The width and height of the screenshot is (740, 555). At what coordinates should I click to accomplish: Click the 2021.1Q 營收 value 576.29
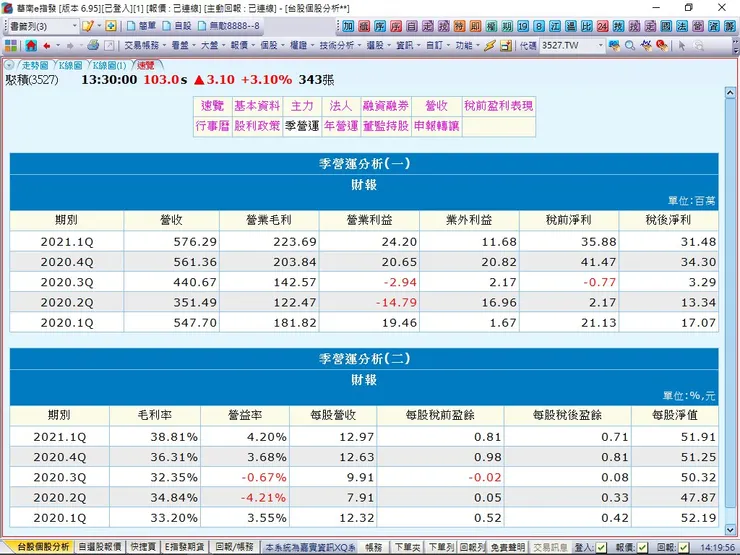tap(195, 242)
